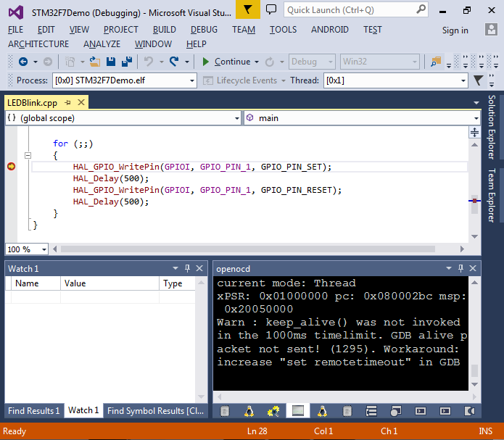Open the yellow notifications flag
The height and width of the screenshot is (440, 504).
coord(248,9)
